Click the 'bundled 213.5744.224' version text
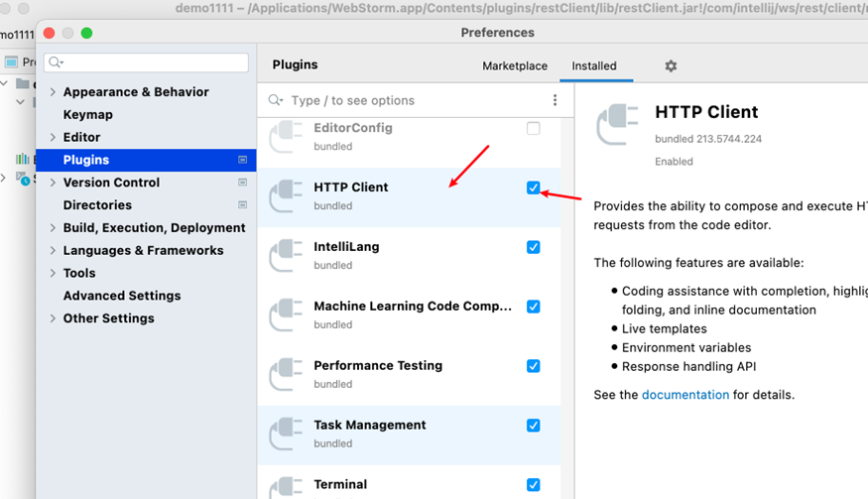The image size is (868, 499). (708, 139)
